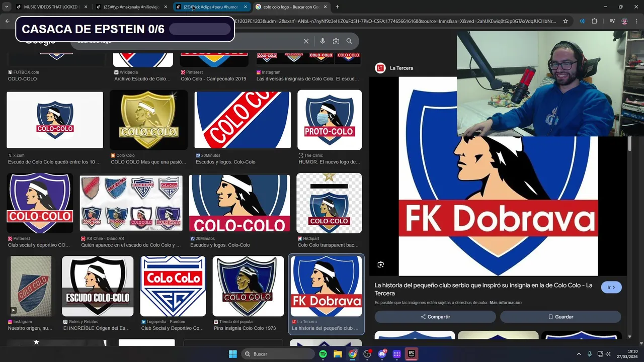Open OBS Studio from the taskbar

(x=367, y=354)
